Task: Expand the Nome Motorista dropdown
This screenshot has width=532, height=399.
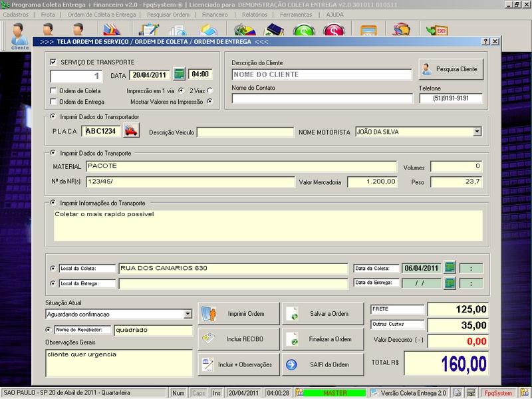Action: tap(477, 132)
